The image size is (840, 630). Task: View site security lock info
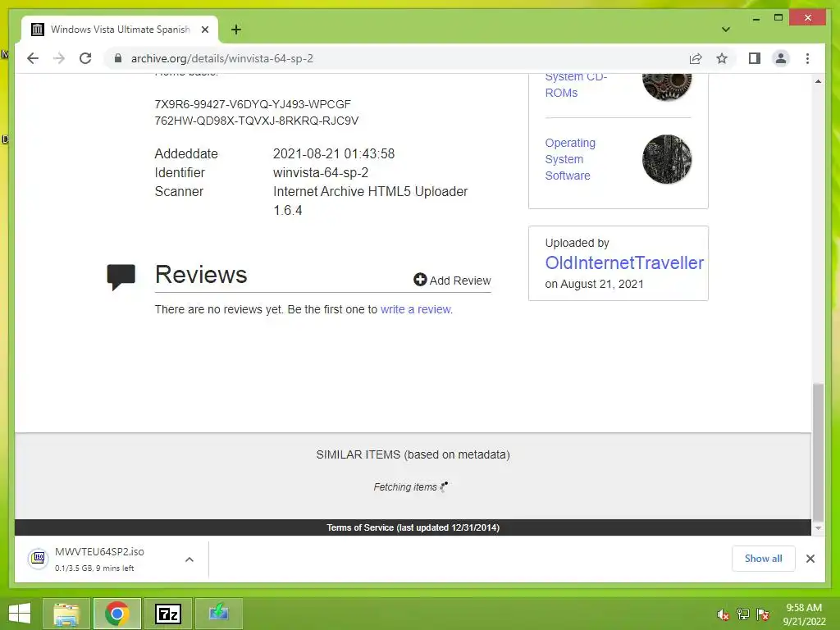(118, 58)
